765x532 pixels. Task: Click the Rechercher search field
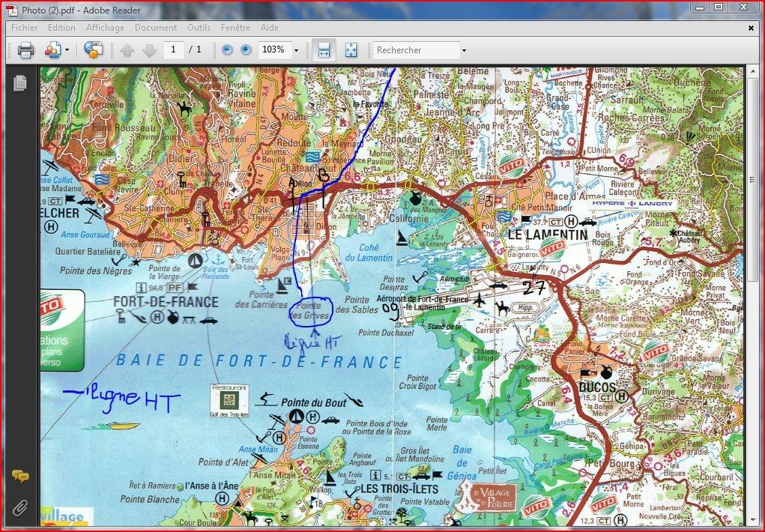(x=416, y=50)
